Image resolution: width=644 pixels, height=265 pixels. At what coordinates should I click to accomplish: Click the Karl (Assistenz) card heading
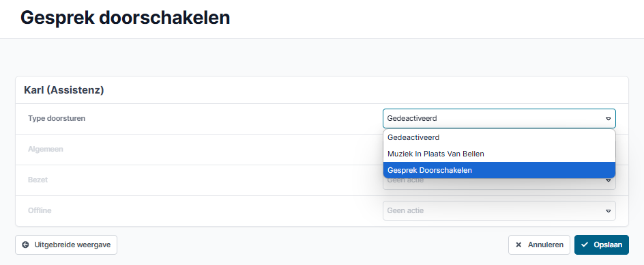pos(64,90)
